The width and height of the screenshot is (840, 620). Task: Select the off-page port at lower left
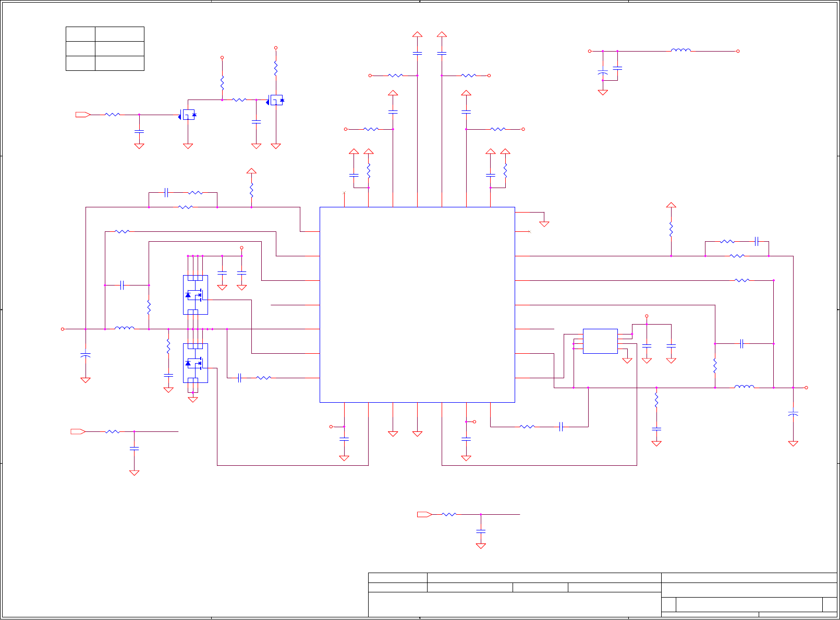click(x=78, y=432)
